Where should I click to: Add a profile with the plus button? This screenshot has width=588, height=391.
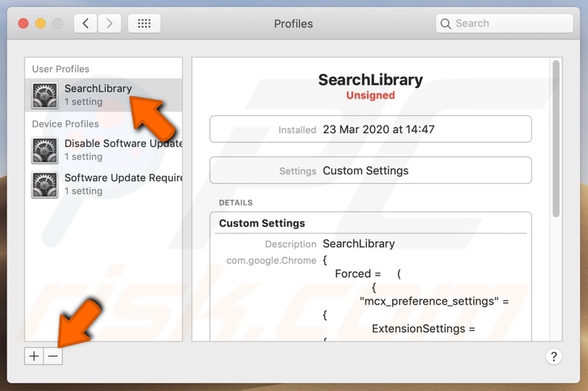pos(34,356)
